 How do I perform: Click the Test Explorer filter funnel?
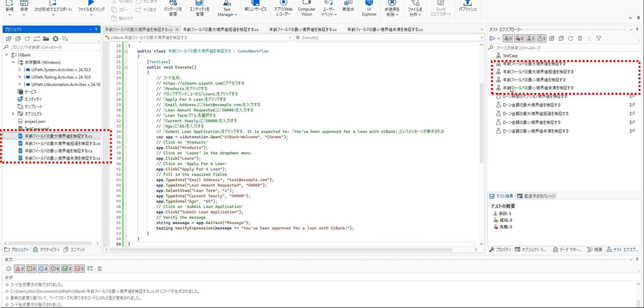[599, 39]
